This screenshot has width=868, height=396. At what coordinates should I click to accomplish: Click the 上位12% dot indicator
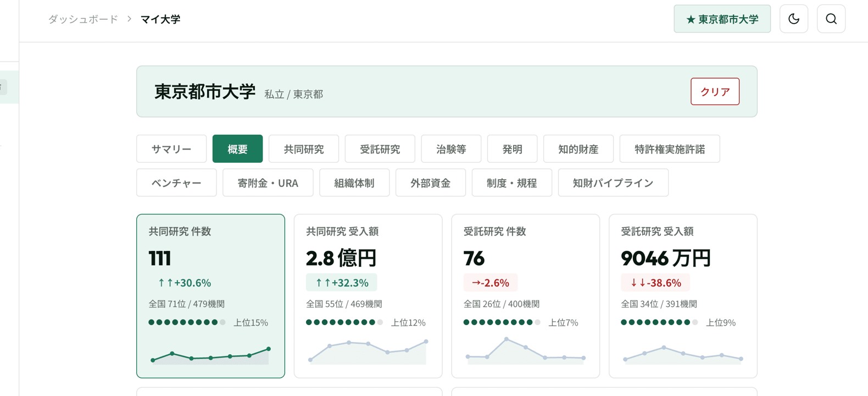coord(344,322)
